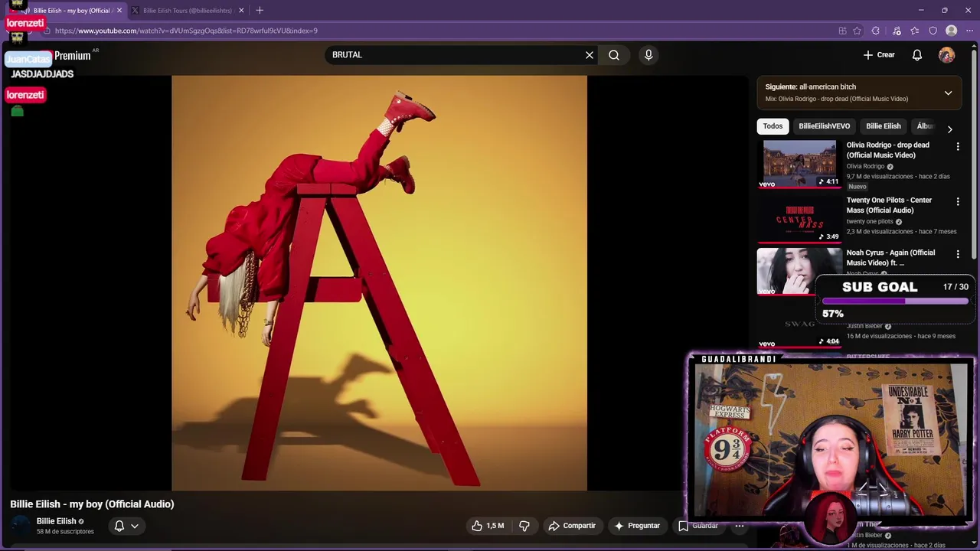980x551 pixels.
Task: Open options for Olivia Rodrigo drop dead
Action: 958,146
